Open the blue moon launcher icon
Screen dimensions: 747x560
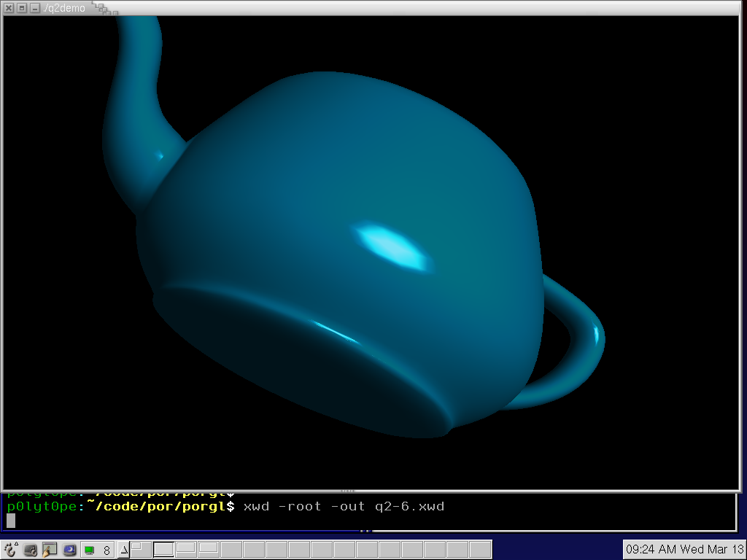pos(69,550)
